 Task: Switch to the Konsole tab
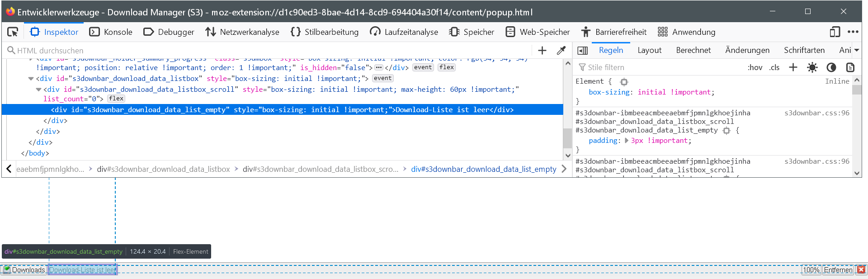(x=111, y=32)
